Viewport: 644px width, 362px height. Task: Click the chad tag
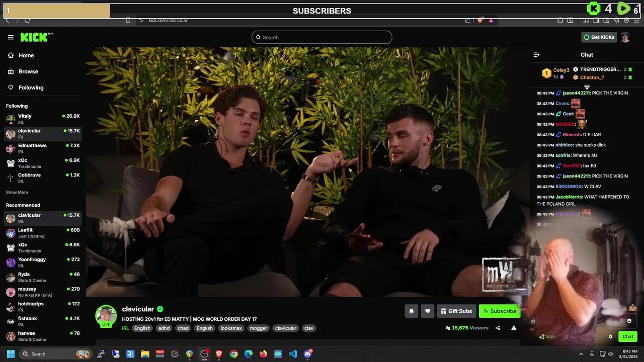tap(183, 328)
